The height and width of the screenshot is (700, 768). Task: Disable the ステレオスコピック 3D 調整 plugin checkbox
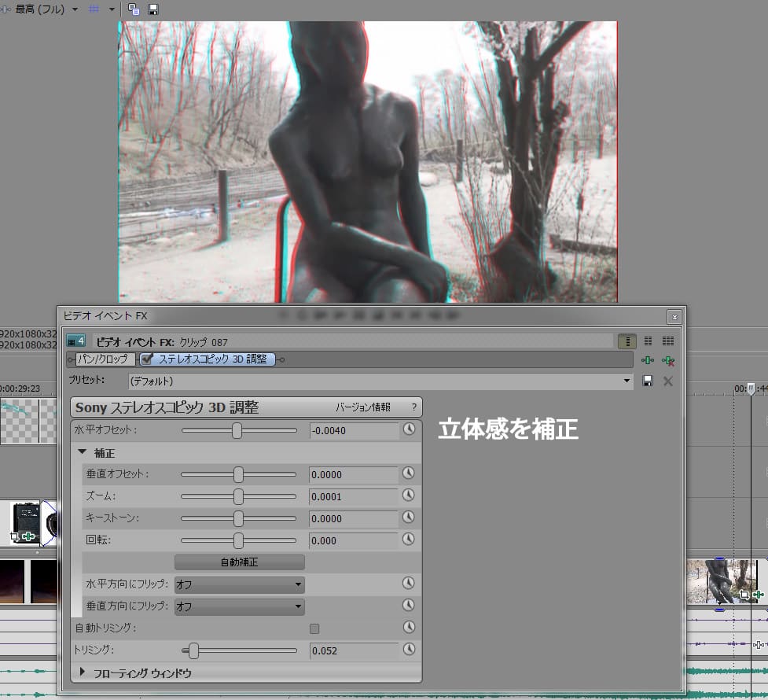pos(147,359)
